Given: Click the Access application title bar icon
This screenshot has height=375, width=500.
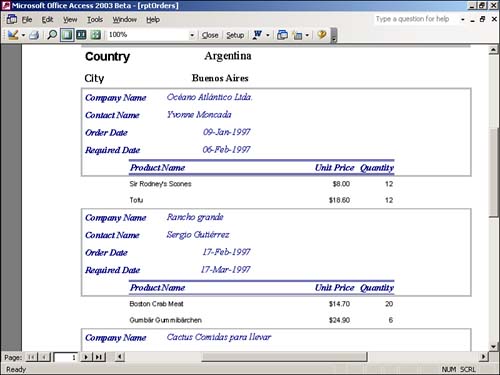Looking at the screenshot, I should coord(6,5).
